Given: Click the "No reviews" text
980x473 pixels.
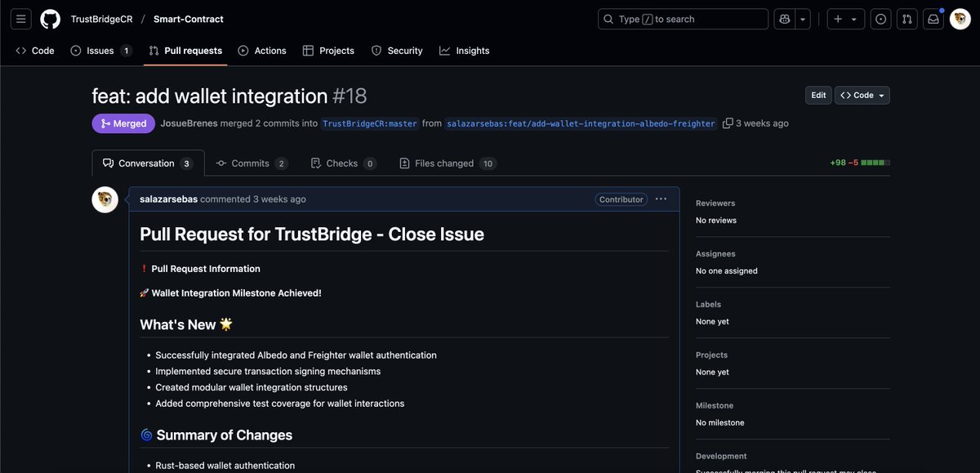Looking at the screenshot, I should [716, 221].
